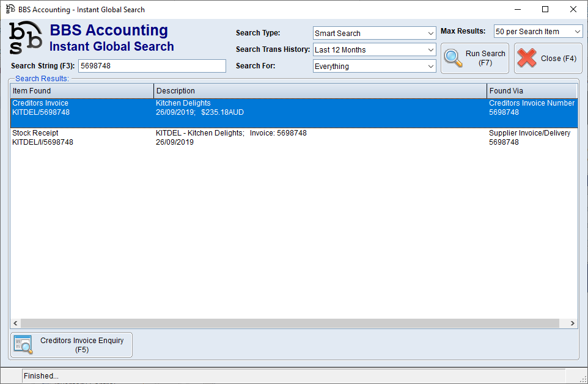Click in the Search String input field
The width and height of the screenshot is (588, 384).
152,66
